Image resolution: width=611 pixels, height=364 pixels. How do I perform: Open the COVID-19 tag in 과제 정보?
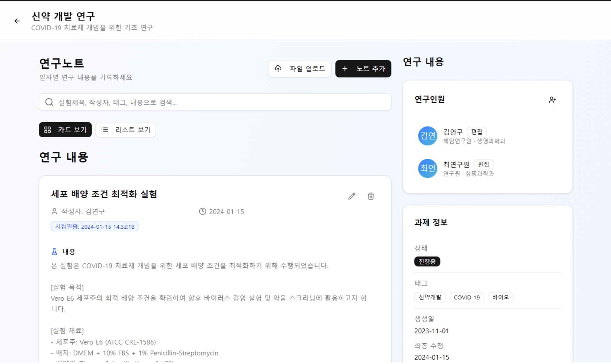click(x=467, y=297)
